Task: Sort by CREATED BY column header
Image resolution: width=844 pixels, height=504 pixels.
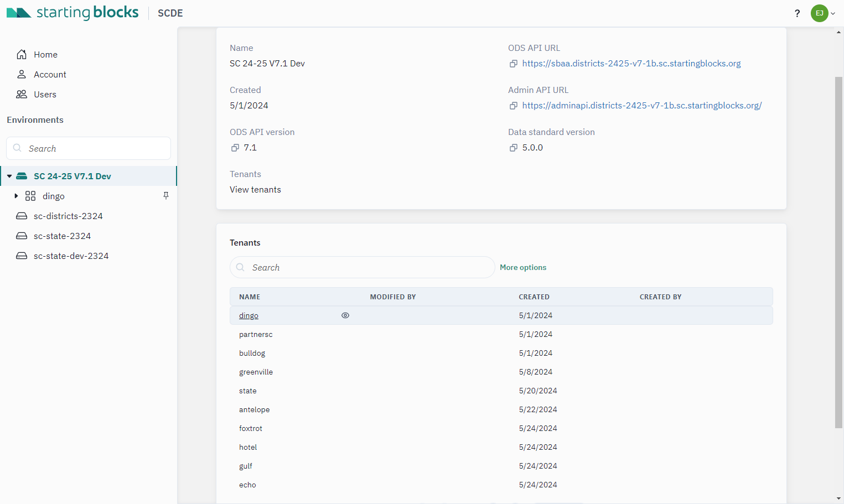Action: coord(660,297)
